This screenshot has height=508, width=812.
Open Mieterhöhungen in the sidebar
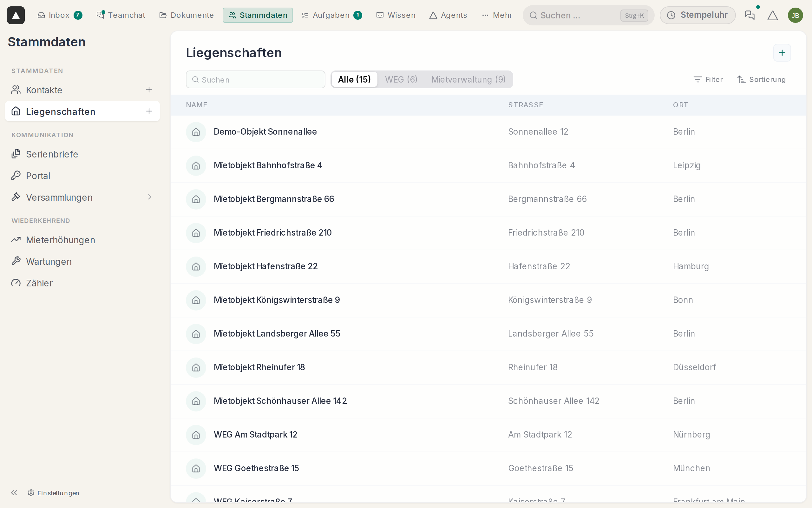82,240
